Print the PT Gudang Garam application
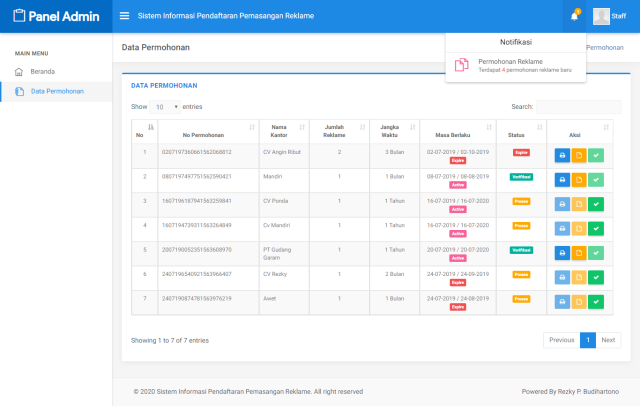 click(x=562, y=252)
